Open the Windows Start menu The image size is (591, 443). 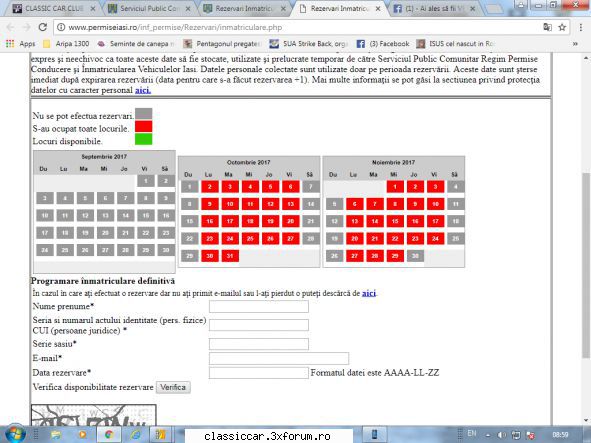[x=15, y=434]
